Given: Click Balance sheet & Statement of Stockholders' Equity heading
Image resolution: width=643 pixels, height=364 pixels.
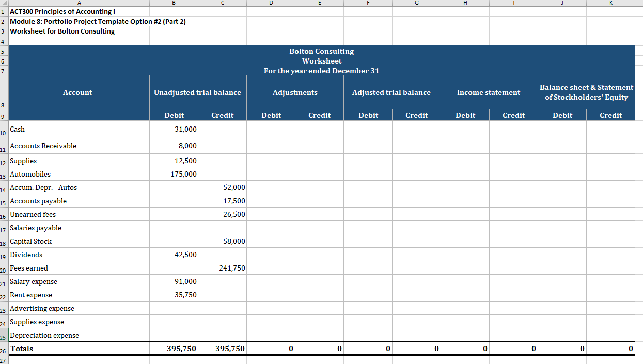Looking at the screenshot, I should click(586, 92).
